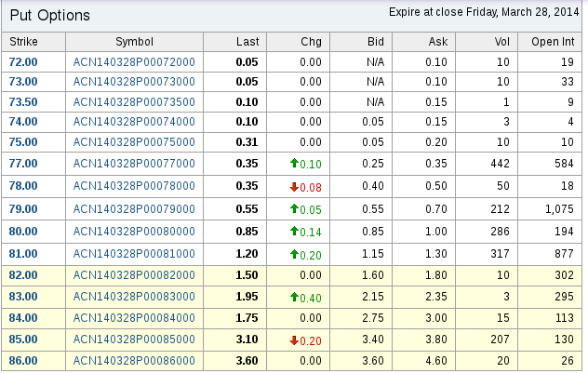Image resolution: width=588 pixels, height=373 pixels.
Task: Click symbol ACN140328P00082000
Action: tap(134, 275)
